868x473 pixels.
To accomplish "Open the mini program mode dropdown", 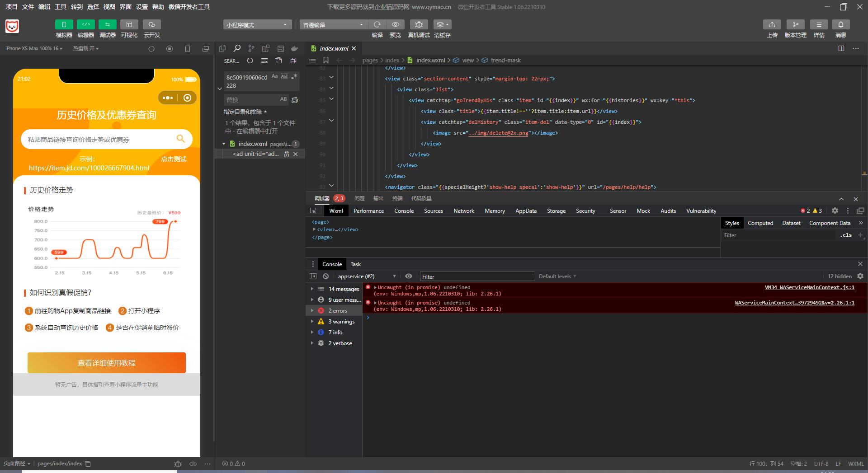I will tap(256, 25).
